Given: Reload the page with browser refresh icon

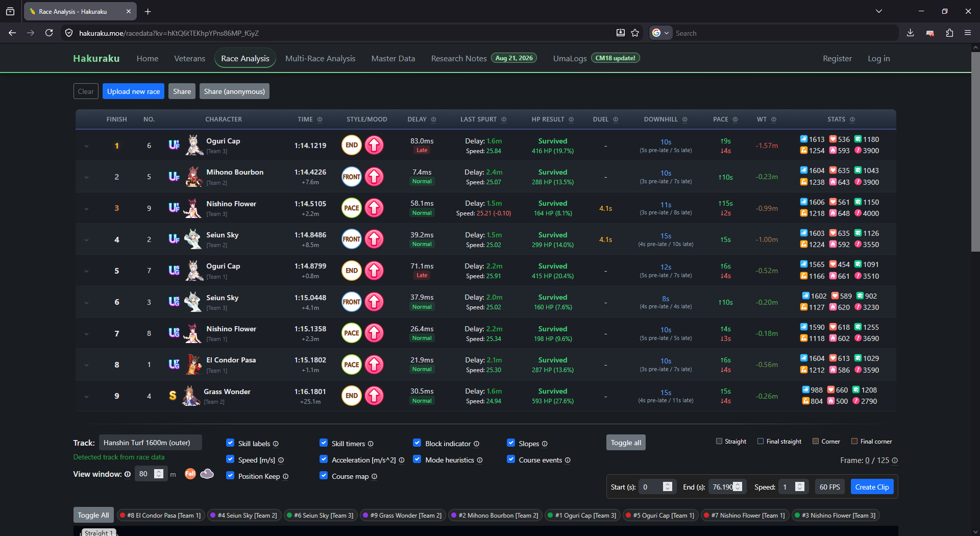Looking at the screenshot, I should coord(49,33).
